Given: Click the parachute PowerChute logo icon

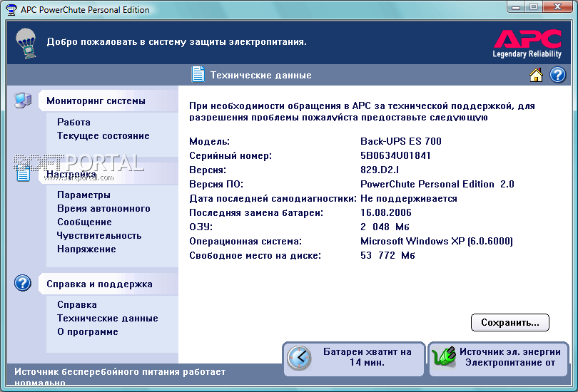Looking at the screenshot, I should tap(26, 43).
